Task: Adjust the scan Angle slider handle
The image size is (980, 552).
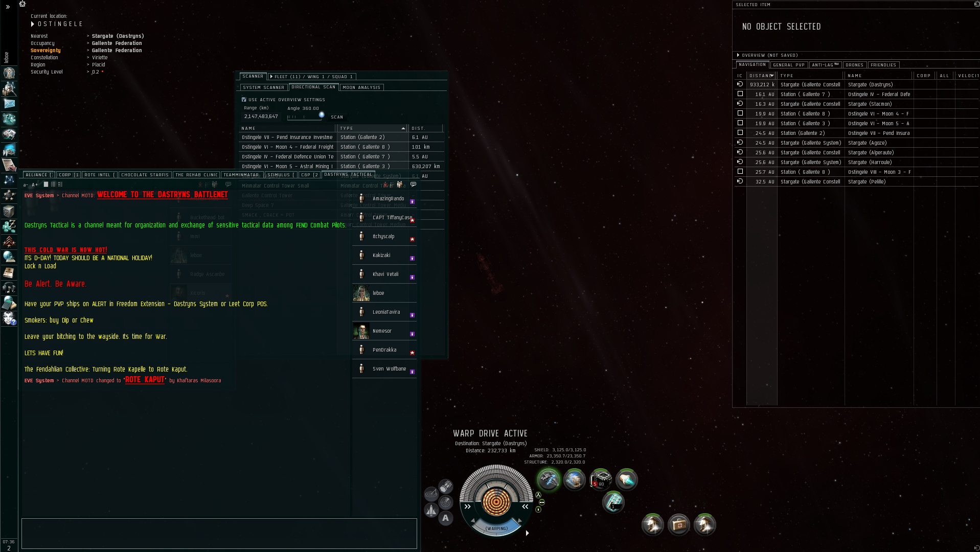Action: pos(322,115)
